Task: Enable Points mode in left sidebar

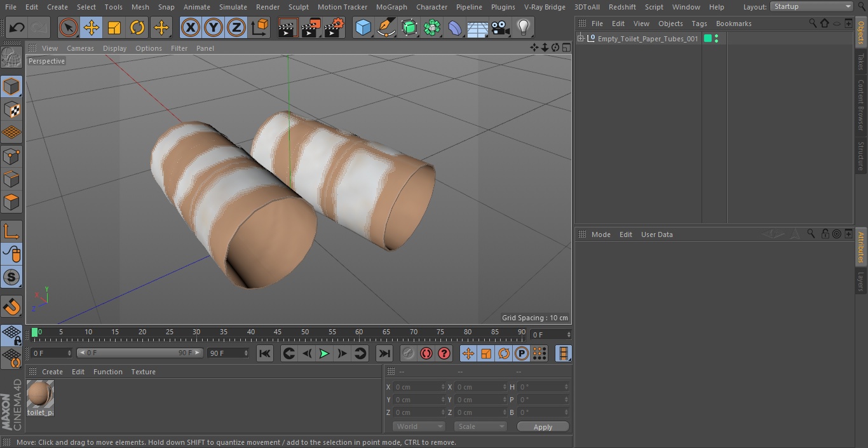Action: coord(11,156)
